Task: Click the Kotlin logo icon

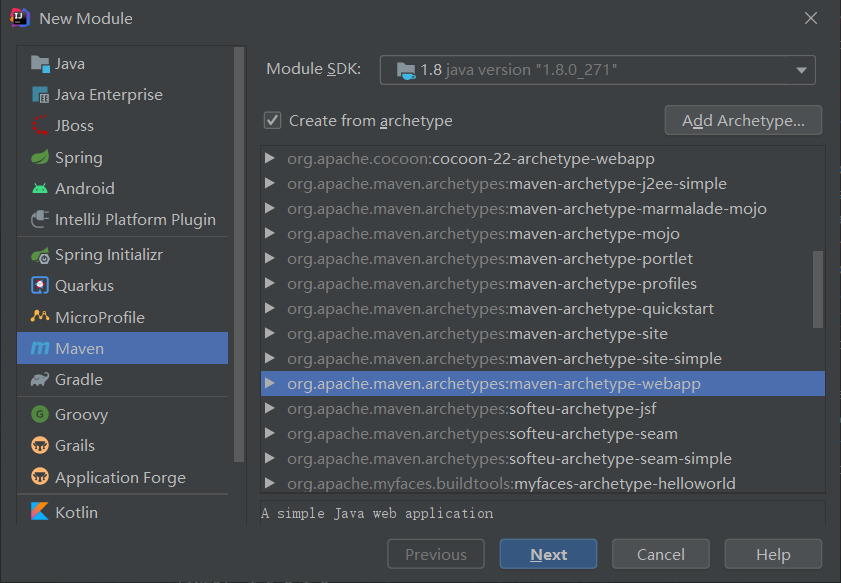Action: click(40, 511)
